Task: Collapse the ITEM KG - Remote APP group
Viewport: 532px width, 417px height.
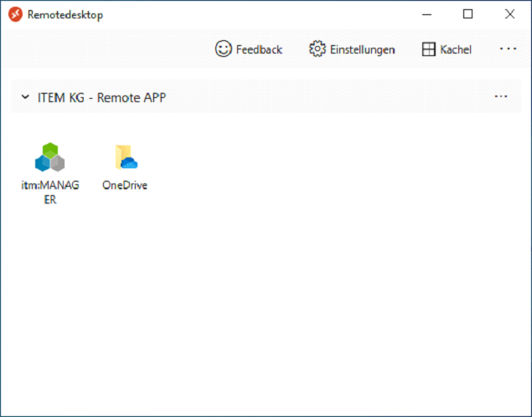Action: coord(25,97)
